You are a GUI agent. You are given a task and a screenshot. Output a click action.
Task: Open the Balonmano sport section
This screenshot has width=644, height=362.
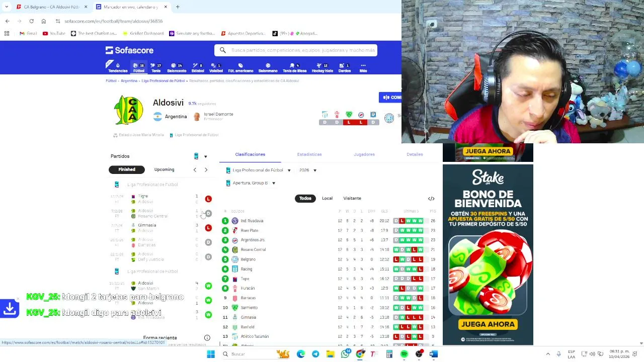click(268, 68)
